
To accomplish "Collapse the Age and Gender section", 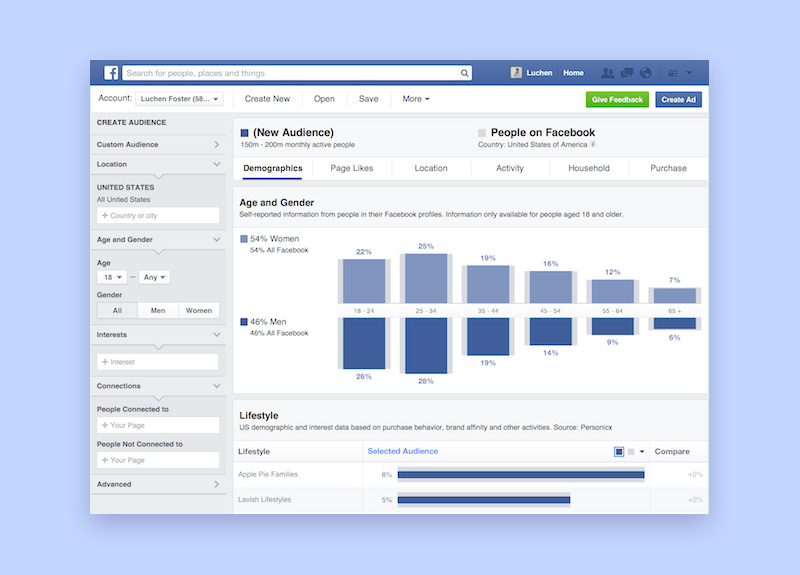I will click(x=158, y=239).
